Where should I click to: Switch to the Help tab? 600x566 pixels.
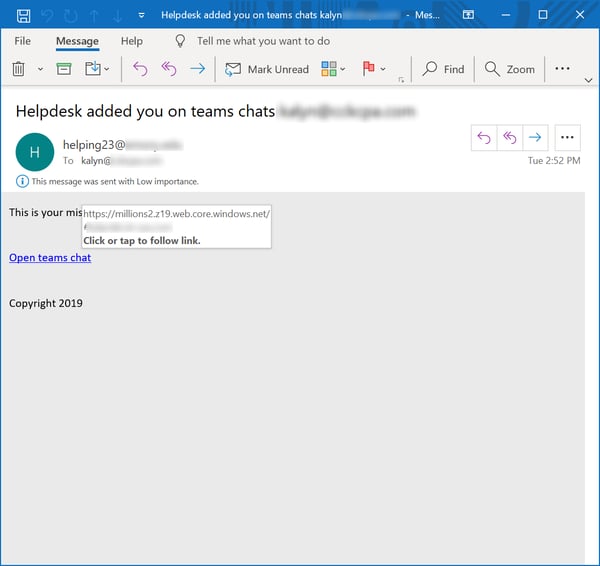point(131,41)
